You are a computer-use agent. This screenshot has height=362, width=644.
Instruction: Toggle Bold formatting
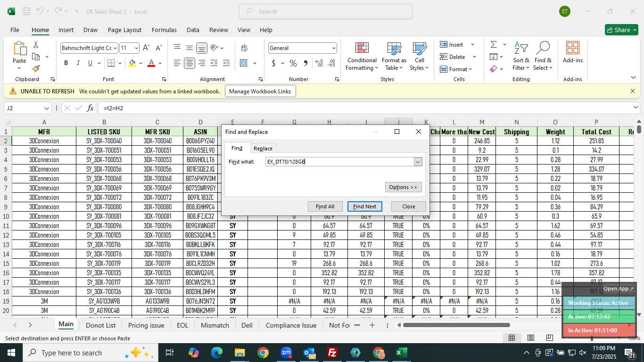(x=66, y=63)
